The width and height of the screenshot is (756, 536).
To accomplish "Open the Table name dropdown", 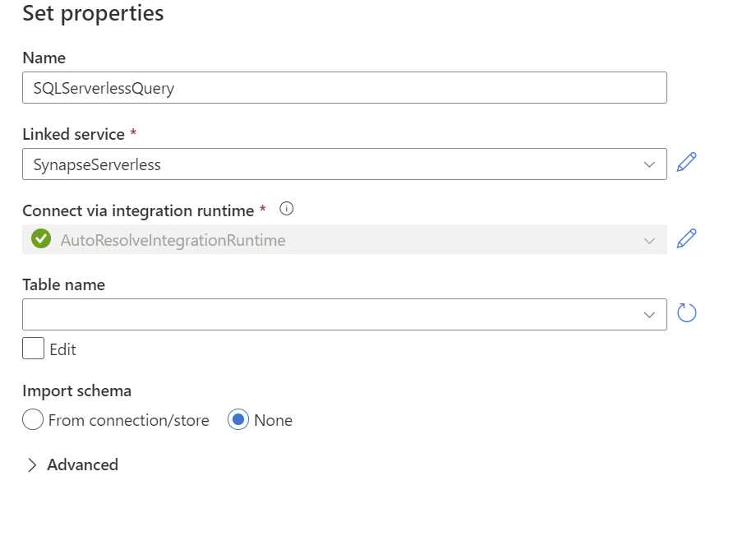I will point(345,315).
